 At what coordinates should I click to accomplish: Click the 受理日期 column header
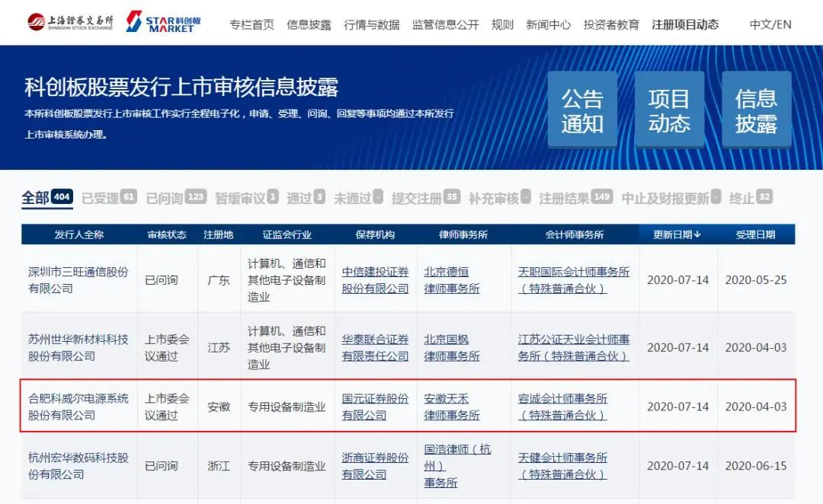click(x=756, y=234)
